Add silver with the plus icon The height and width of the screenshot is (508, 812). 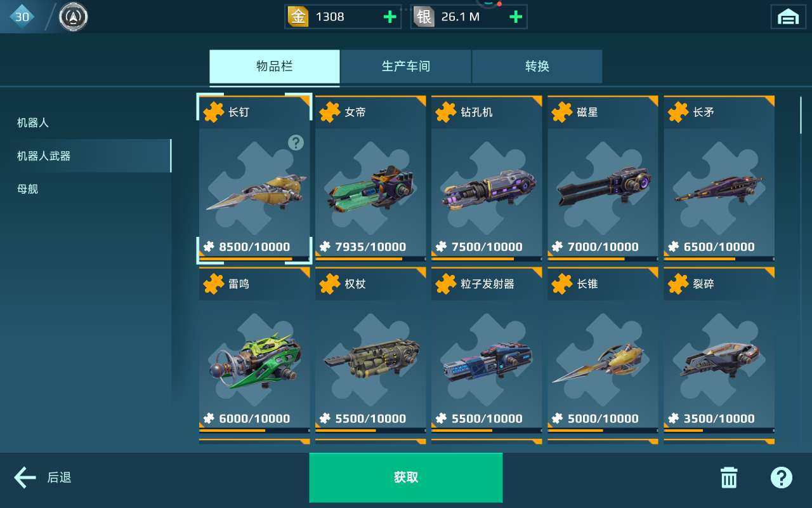[516, 17]
